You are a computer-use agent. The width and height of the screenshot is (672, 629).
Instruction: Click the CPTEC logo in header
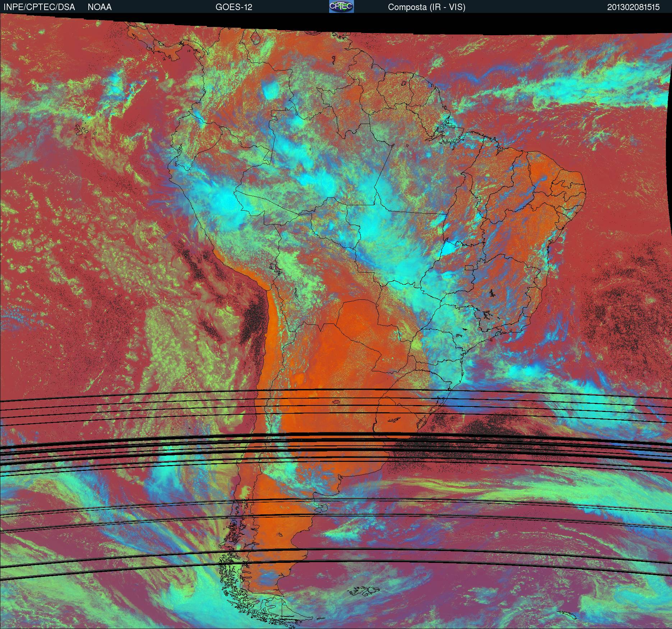click(341, 6)
